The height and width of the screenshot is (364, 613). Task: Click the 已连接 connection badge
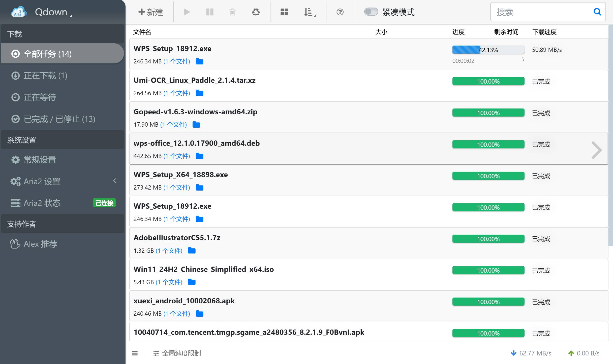pyautogui.click(x=104, y=203)
